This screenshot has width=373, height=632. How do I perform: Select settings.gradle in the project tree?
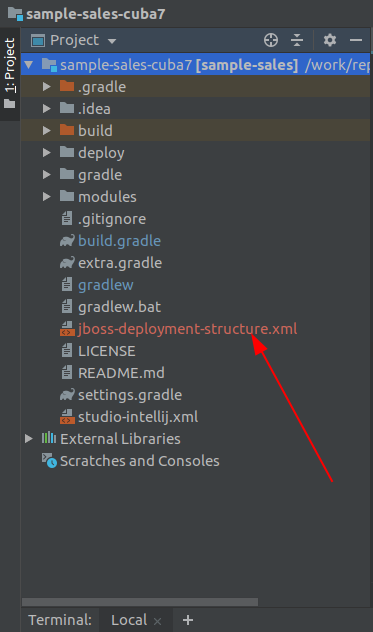tap(130, 395)
